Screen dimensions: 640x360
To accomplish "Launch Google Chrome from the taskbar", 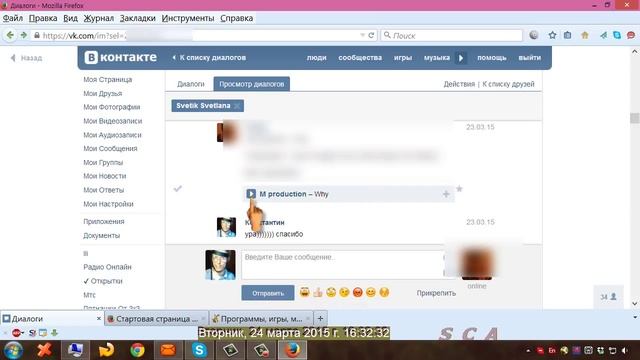I will click(x=137, y=350).
